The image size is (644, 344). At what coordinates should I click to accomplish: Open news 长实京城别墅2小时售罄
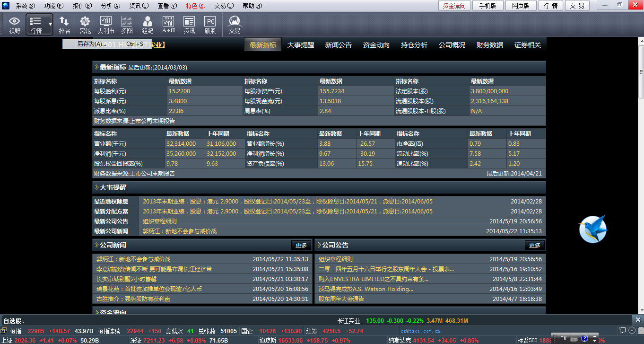(x=126, y=279)
